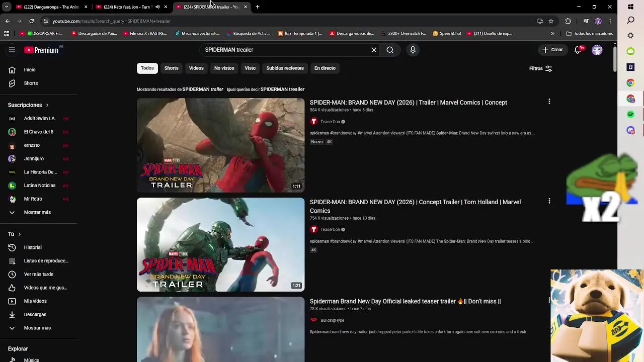Open the Tom Holland Concept Trailer thumbnail
This screenshot has width=644, height=362.
click(x=221, y=245)
